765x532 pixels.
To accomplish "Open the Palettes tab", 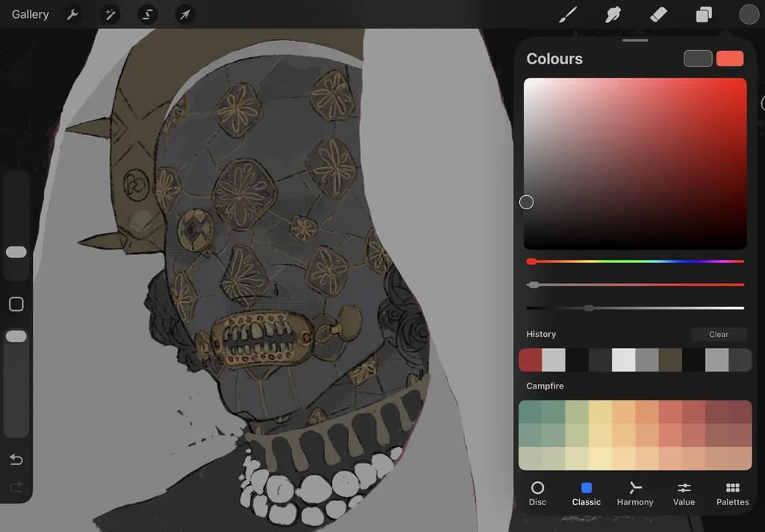I will pyautogui.click(x=732, y=493).
